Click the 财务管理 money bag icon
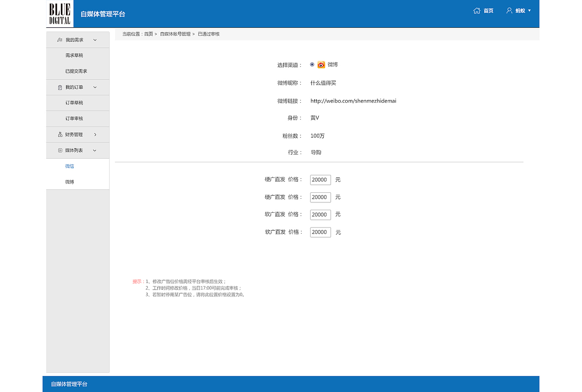The image size is (582, 392). click(x=60, y=135)
